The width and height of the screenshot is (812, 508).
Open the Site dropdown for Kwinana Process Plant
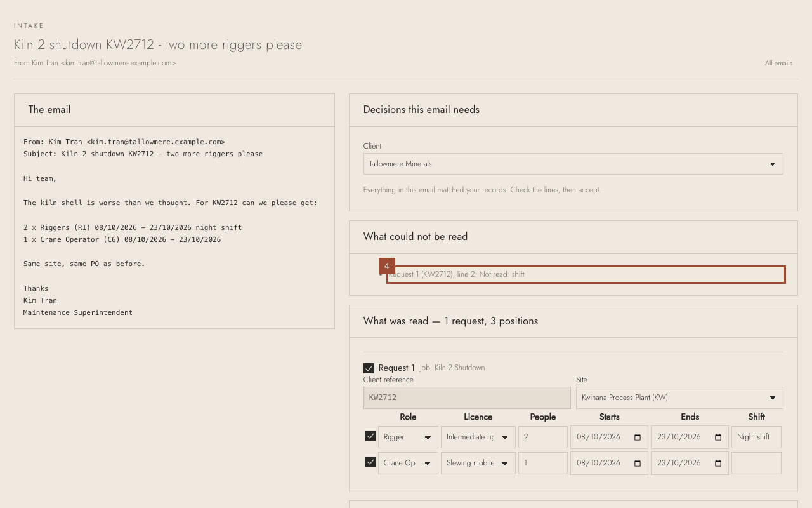point(679,398)
